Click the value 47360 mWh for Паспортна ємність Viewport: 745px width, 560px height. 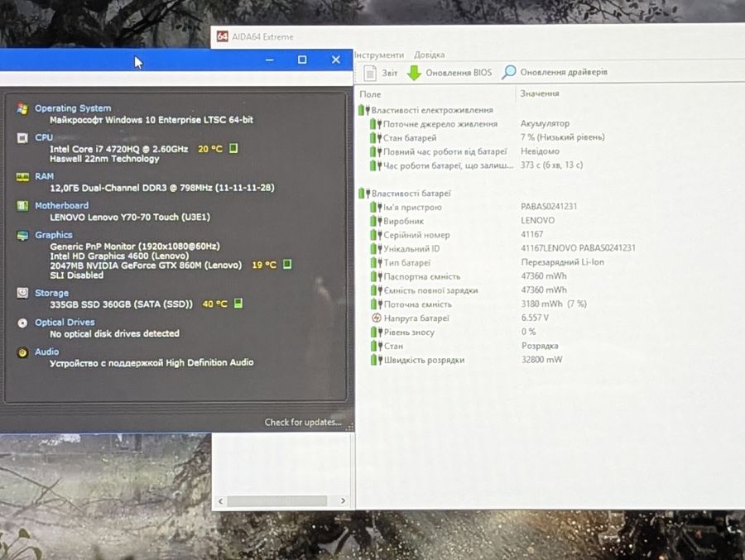click(544, 276)
